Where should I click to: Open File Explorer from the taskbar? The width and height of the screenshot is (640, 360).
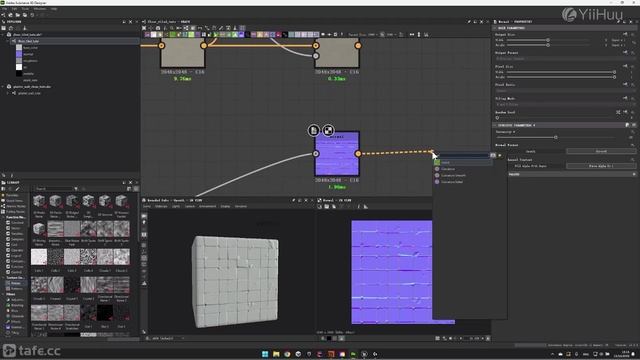(x=276, y=354)
